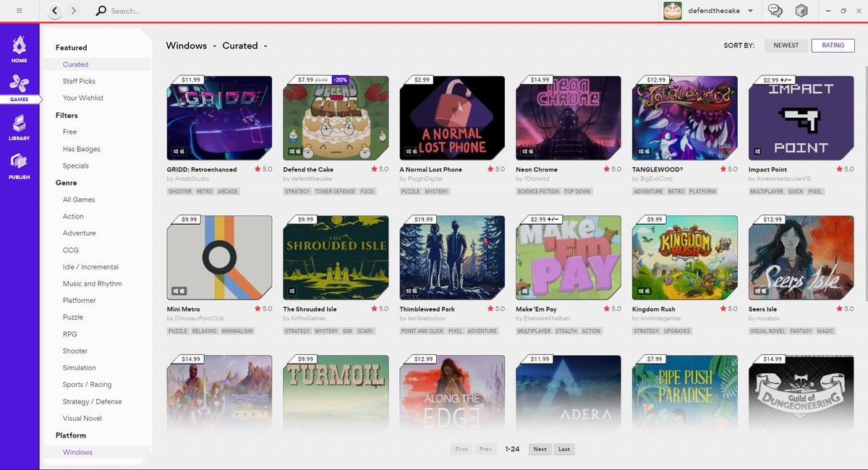Click platform icons on TANGLEWOOD thumbnail

pos(644,151)
